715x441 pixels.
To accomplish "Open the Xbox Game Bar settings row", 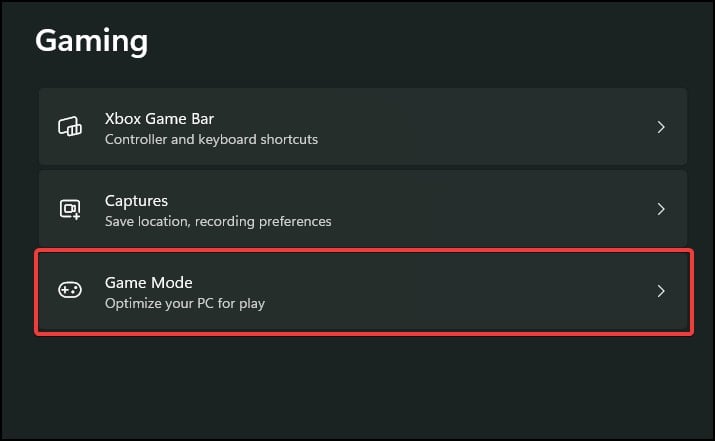I will pyautogui.click(x=363, y=126).
